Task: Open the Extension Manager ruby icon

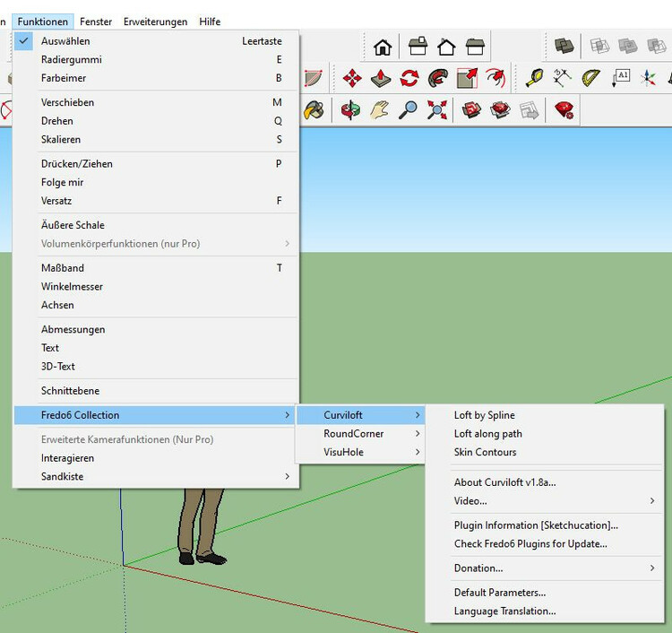Action: click(564, 110)
